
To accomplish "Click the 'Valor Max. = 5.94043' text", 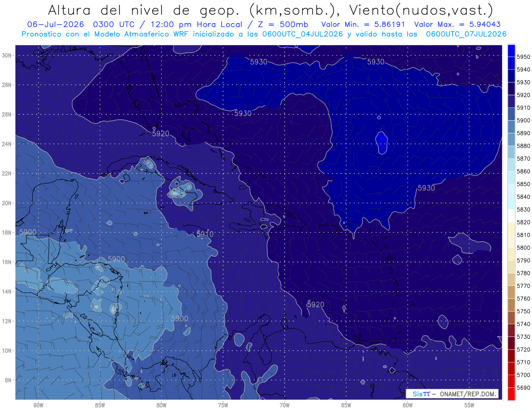I will pyautogui.click(x=458, y=24).
